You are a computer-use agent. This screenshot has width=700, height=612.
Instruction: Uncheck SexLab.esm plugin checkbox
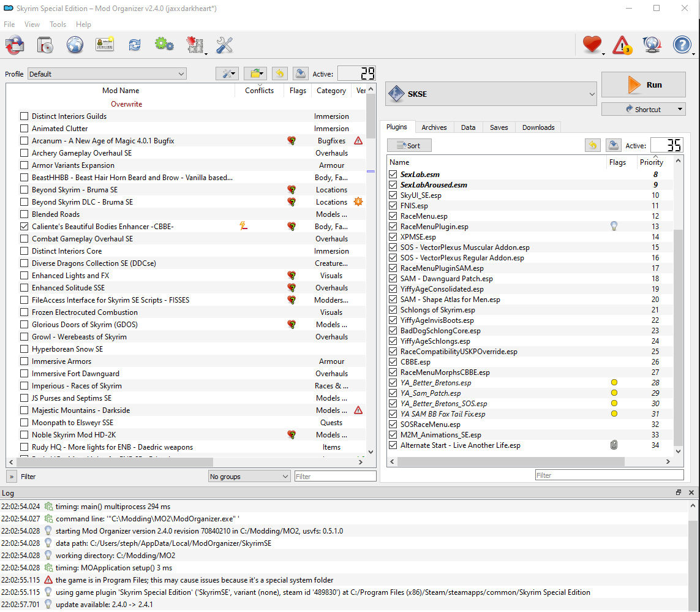tap(393, 174)
